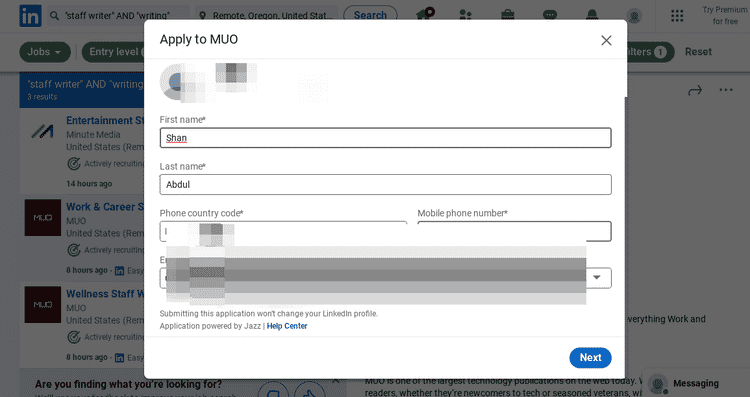Click the search magnifier icon
750x397 pixels.
[54, 16]
